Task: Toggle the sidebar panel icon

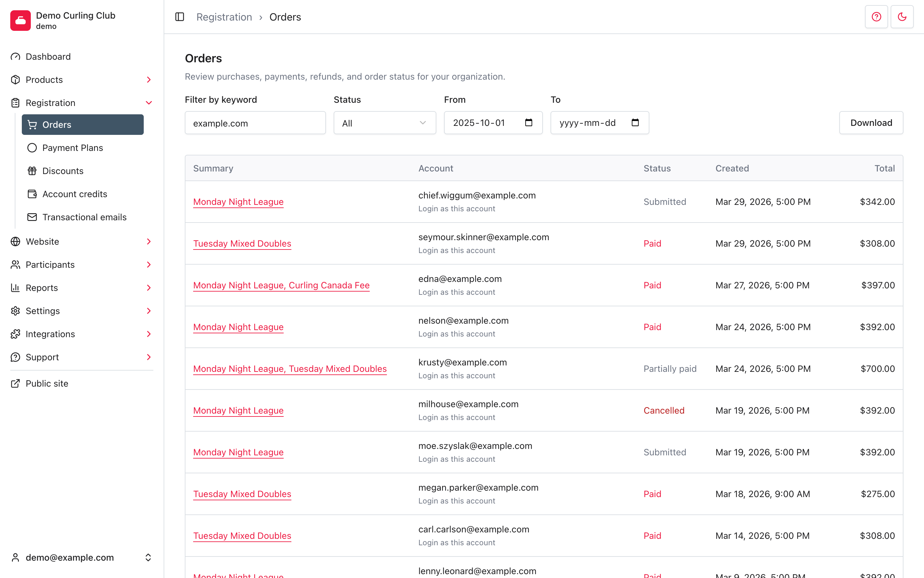Action: 179,17
